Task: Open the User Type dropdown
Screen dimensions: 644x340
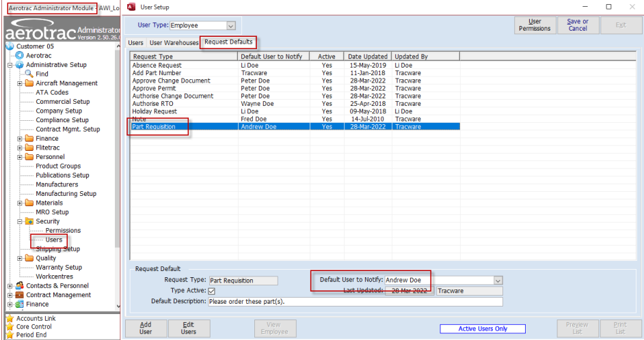Action: pyautogui.click(x=231, y=25)
